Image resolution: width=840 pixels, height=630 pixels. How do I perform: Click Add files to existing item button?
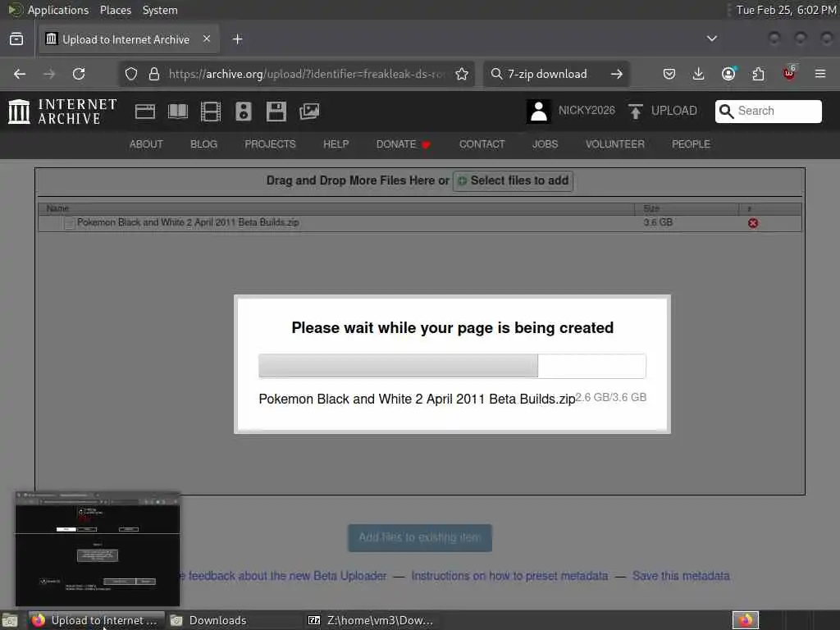pos(419,537)
